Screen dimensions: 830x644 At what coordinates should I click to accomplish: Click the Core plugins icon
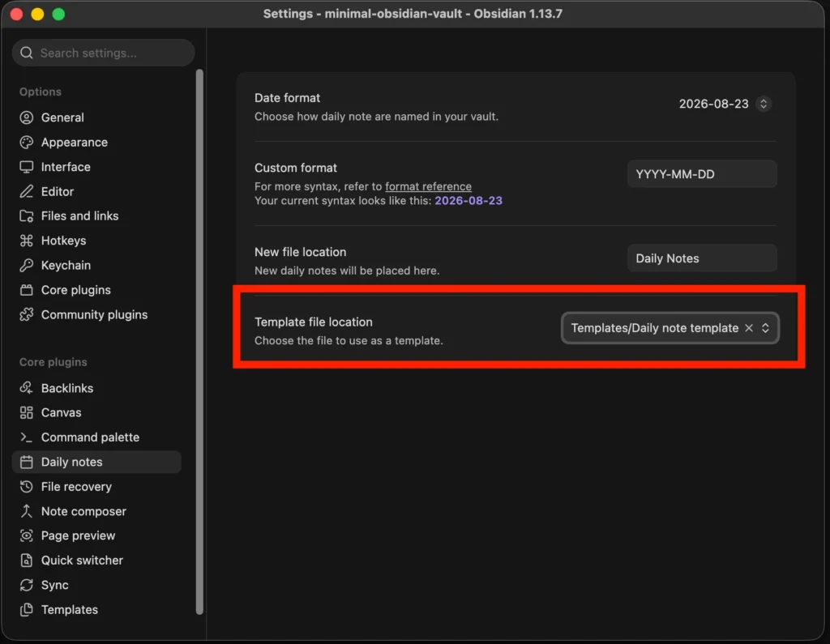(27, 290)
